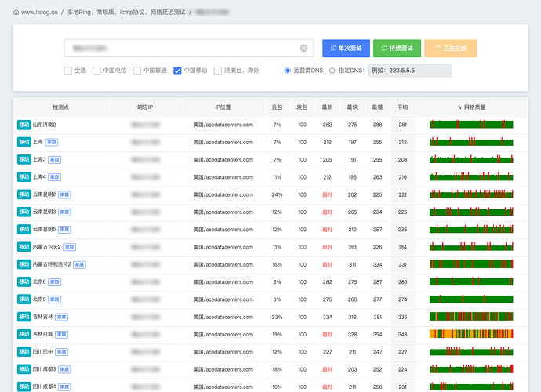541x392 pixels.
Task: Click the 家庭 tag next to 上海4
Action: coord(55,177)
